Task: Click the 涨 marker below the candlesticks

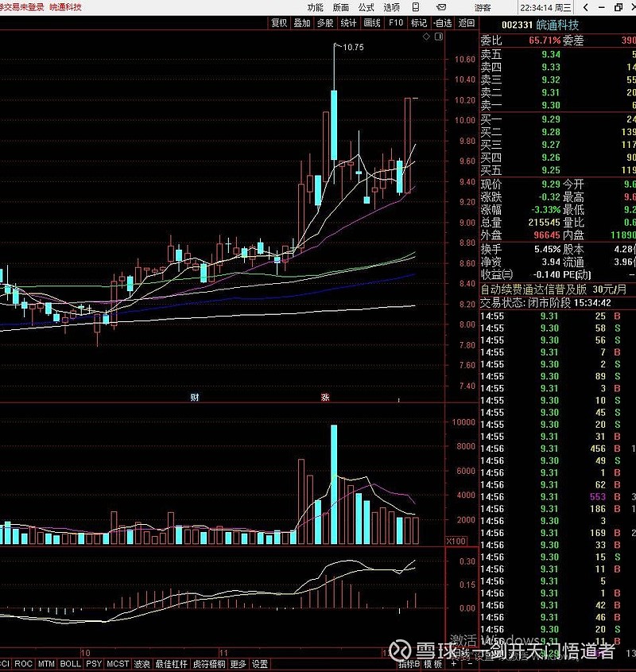Action: click(324, 396)
